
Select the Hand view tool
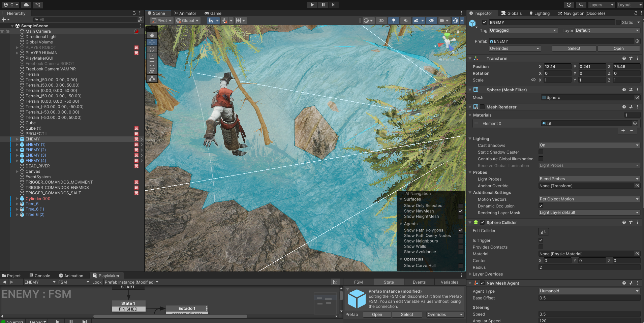[152, 35]
